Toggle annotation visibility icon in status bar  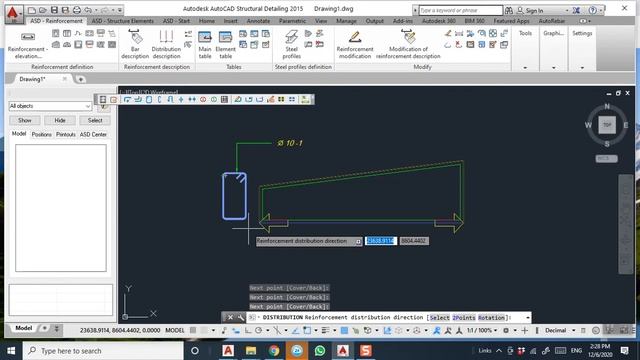tap(436, 330)
